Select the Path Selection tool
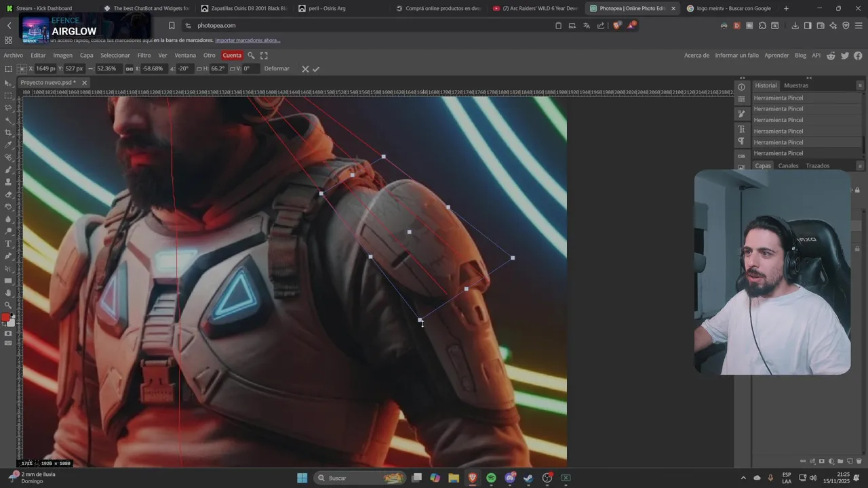This screenshot has height=488, width=868. pyautogui.click(x=8, y=268)
